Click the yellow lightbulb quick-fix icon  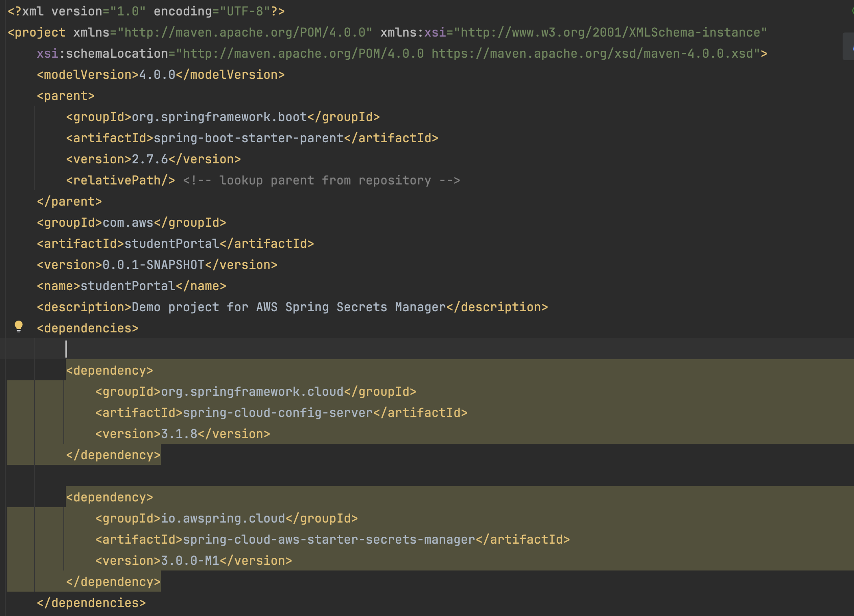[x=19, y=327]
